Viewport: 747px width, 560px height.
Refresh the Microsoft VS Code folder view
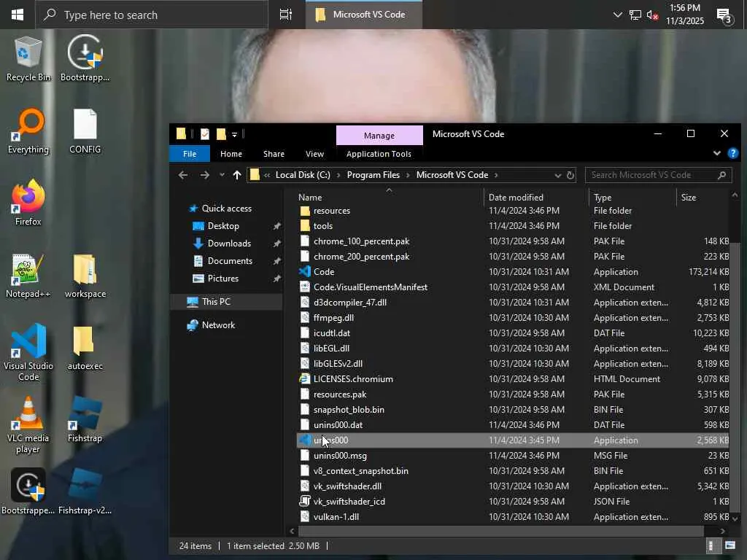coord(570,175)
